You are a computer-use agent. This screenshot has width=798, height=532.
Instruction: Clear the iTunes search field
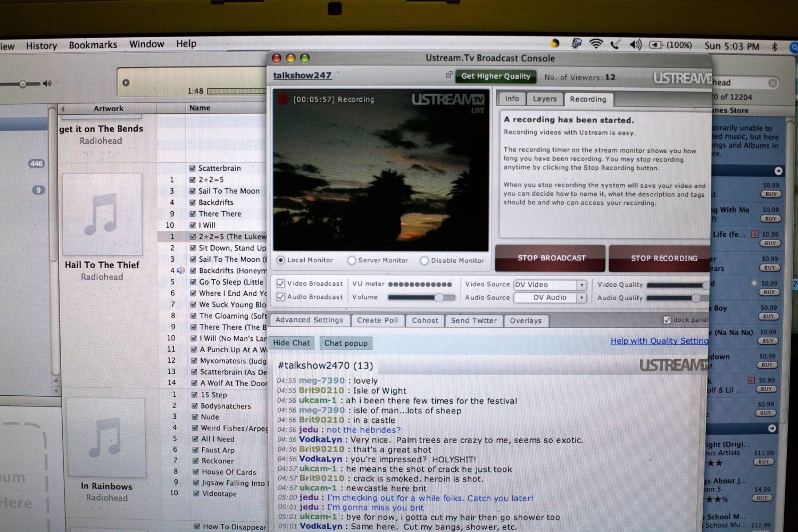(773, 83)
